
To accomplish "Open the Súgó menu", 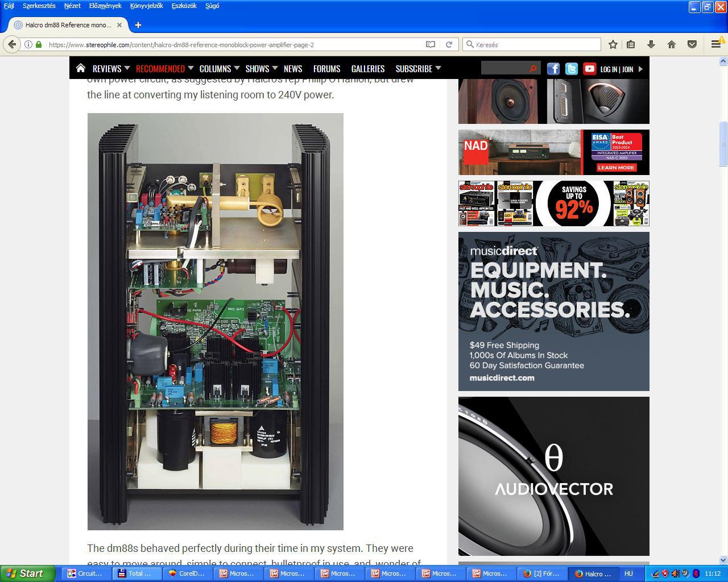I will [212, 6].
